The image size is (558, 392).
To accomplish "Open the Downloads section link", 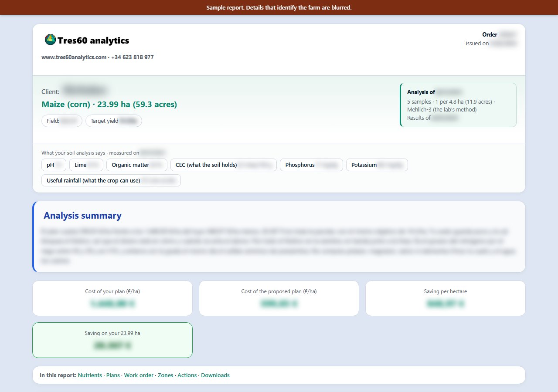I will pyautogui.click(x=215, y=375).
